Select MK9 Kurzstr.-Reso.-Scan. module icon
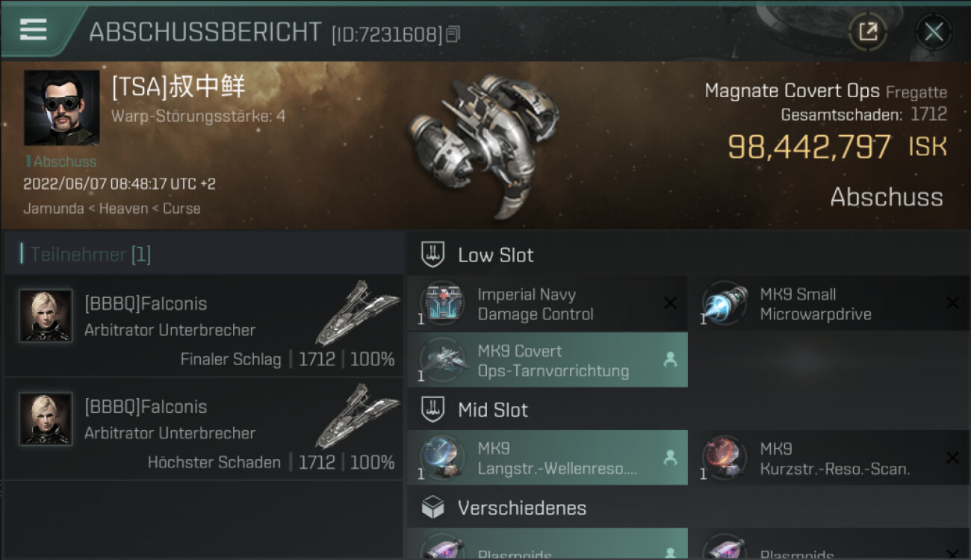This screenshot has height=560, width=971. tap(725, 458)
